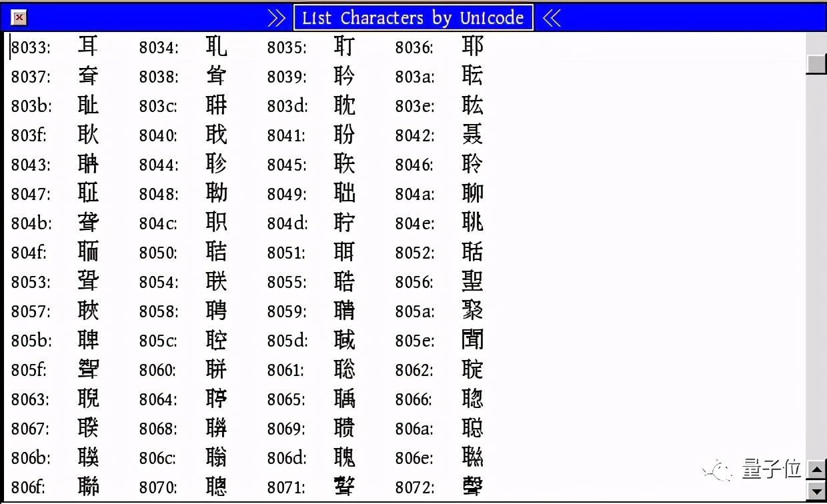Select the code label 8040:
827x504 pixels.
(158, 135)
